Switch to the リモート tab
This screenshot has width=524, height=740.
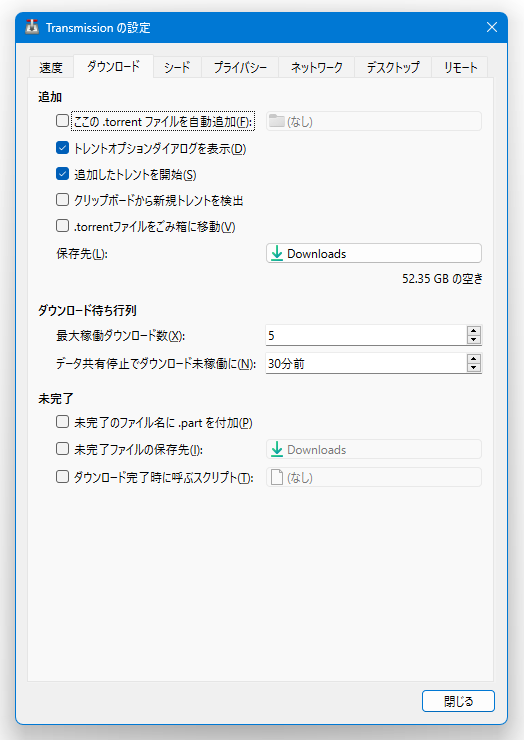click(x=460, y=67)
